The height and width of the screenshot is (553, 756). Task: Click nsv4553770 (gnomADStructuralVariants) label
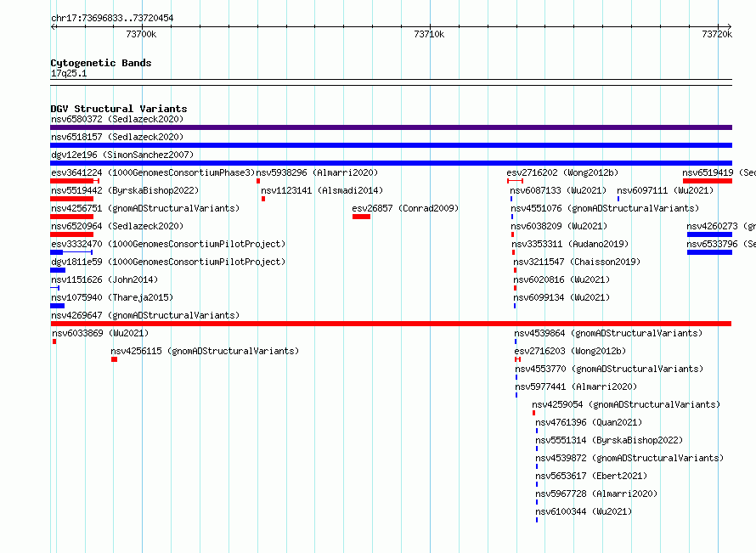tap(609, 369)
